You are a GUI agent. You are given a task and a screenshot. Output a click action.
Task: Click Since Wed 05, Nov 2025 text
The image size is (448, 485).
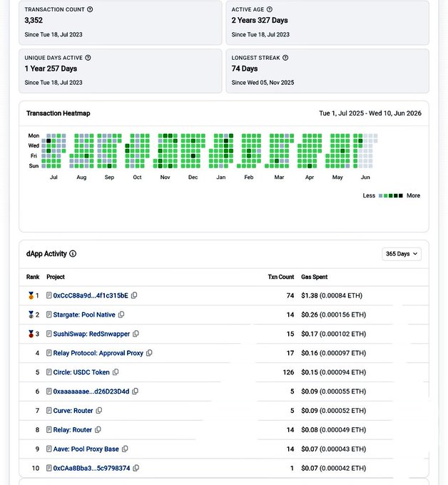[x=263, y=83]
